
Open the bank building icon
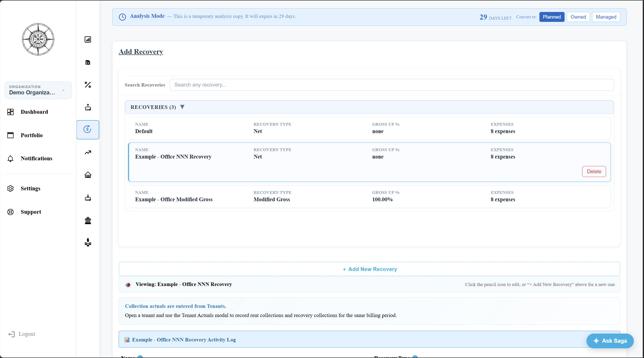tap(88, 220)
